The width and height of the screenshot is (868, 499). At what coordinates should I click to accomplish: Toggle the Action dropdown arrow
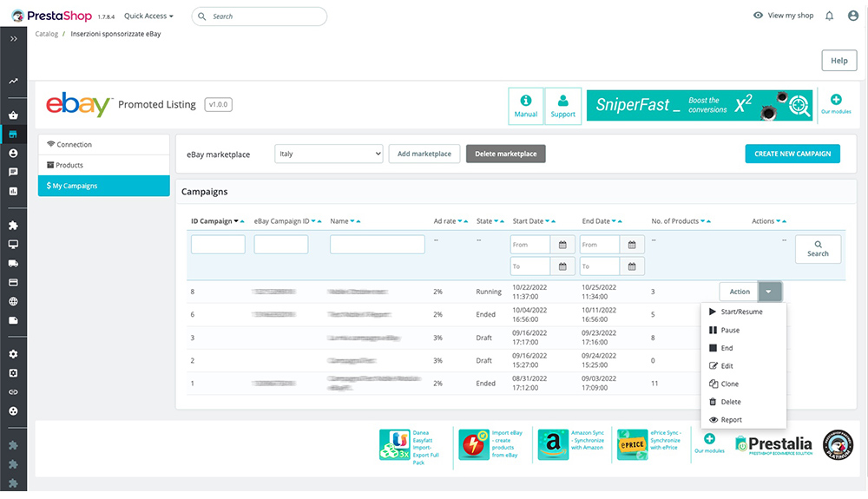[x=768, y=292]
